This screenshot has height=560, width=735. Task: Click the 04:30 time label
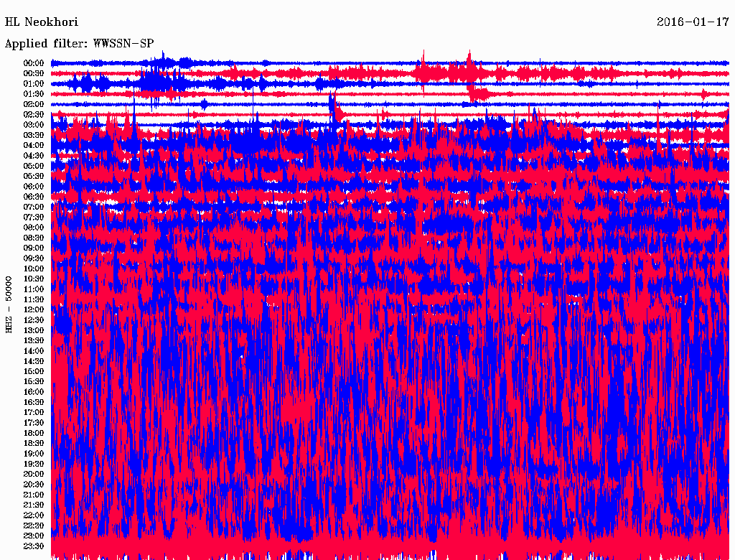(x=34, y=155)
